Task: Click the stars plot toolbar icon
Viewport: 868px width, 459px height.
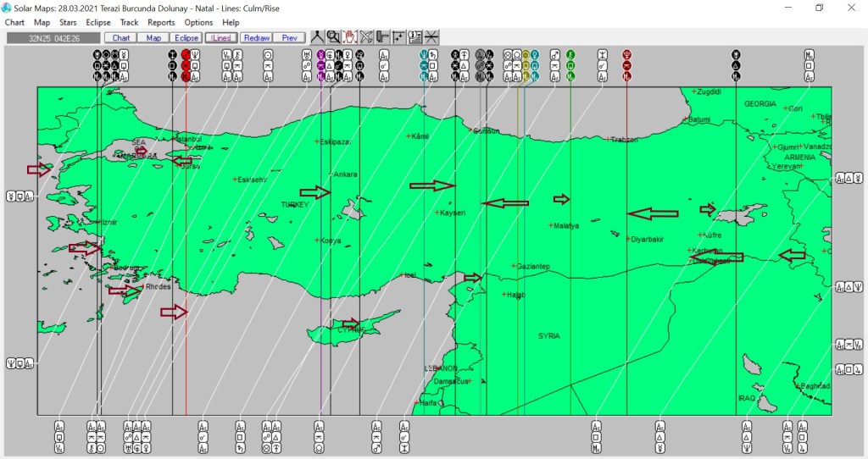Action: pos(398,37)
